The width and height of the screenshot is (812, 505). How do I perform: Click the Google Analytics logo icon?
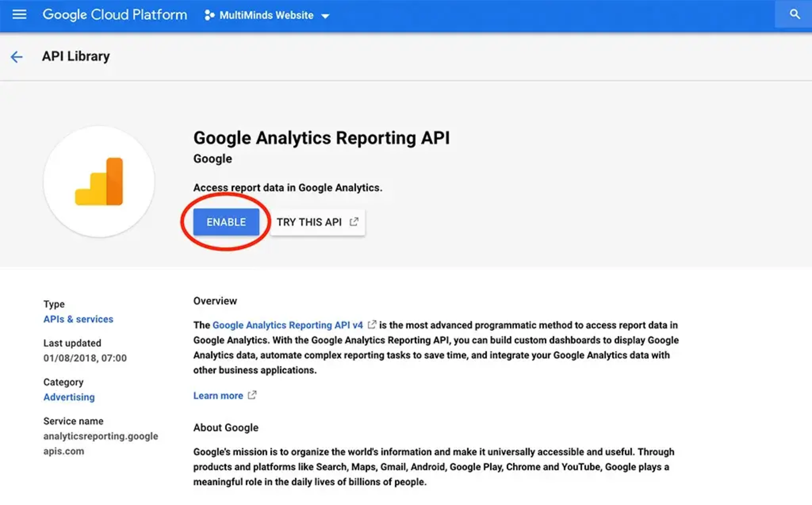[99, 182]
